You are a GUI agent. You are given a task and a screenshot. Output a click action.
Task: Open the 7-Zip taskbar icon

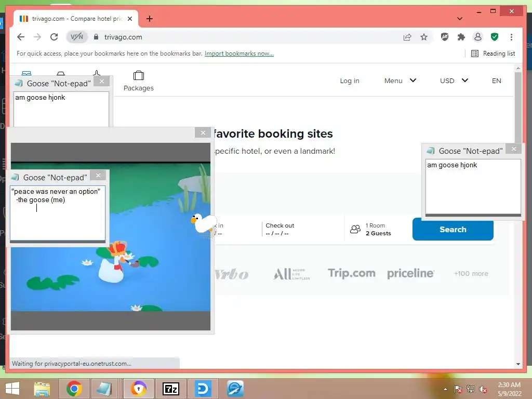[170, 389]
